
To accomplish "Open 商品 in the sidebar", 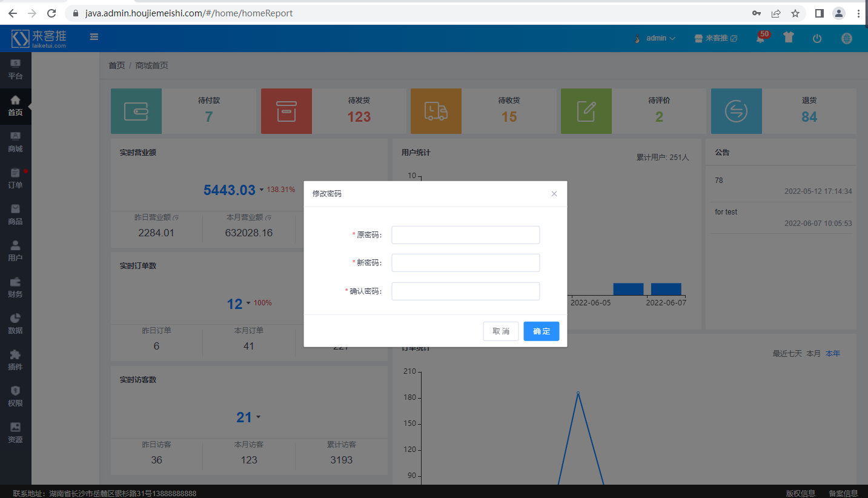I will point(15,215).
